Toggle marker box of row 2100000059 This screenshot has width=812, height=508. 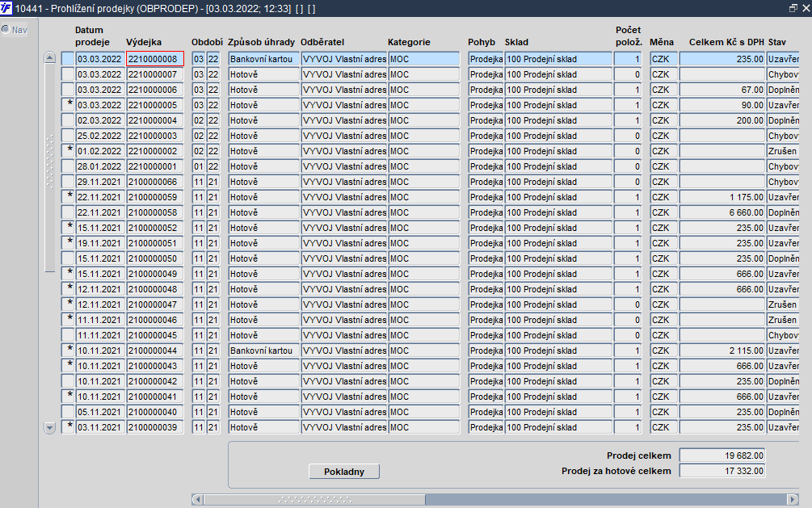tap(68, 197)
